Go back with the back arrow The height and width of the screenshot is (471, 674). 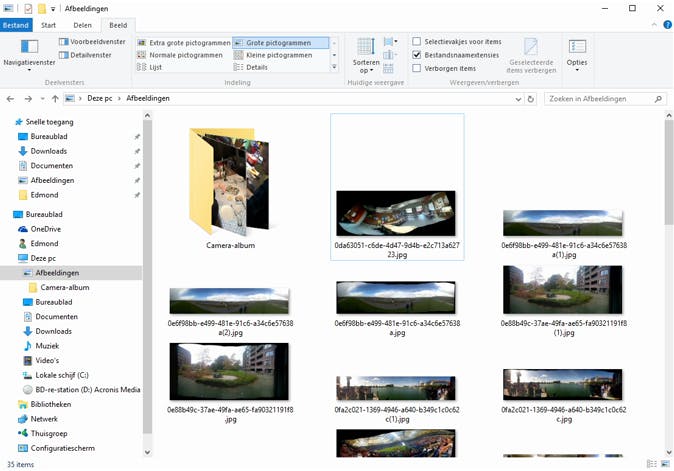point(10,99)
